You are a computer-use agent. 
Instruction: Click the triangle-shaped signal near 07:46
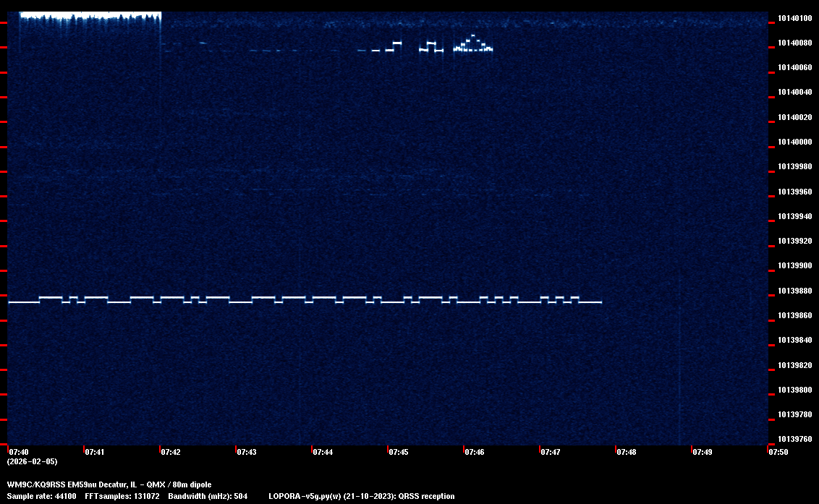[472, 44]
